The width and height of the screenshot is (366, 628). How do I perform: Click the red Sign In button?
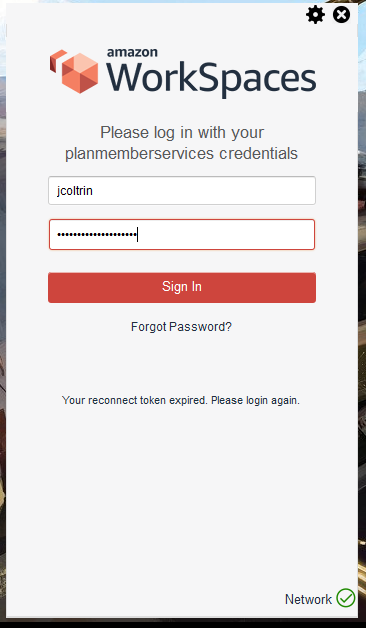coord(182,287)
